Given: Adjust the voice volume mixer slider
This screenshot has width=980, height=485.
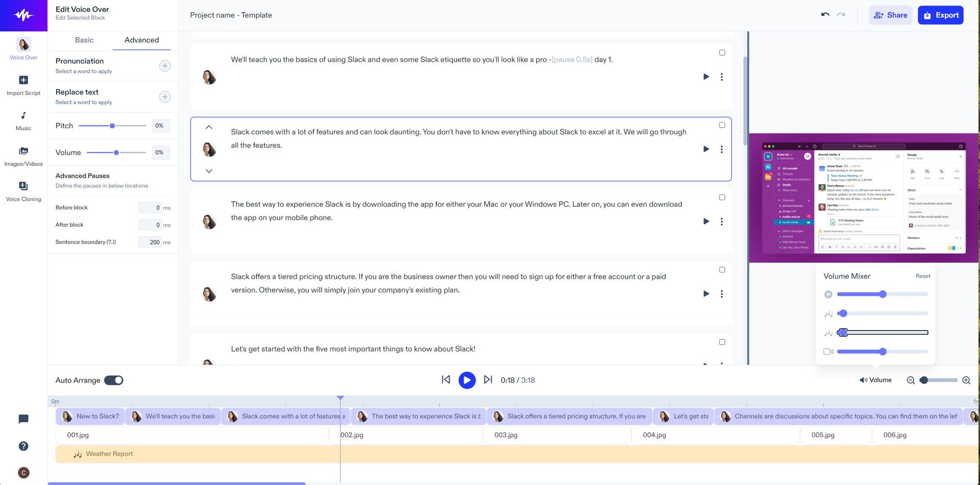Looking at the screenshot, I should pos(883,294).
